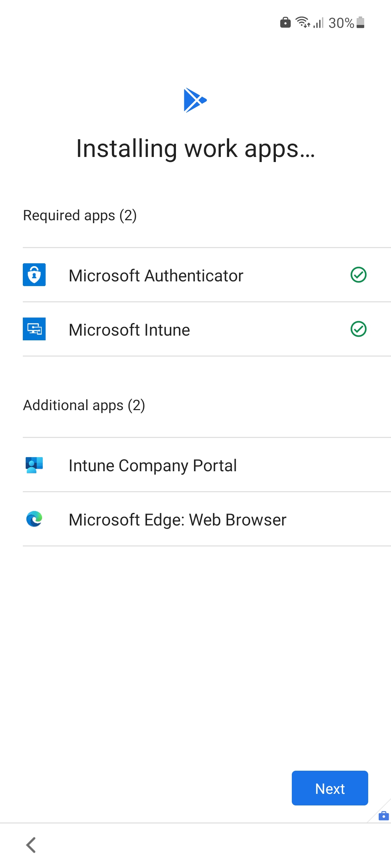
Task: Tap the Intune Company Portal app icon
Action: 34,465
